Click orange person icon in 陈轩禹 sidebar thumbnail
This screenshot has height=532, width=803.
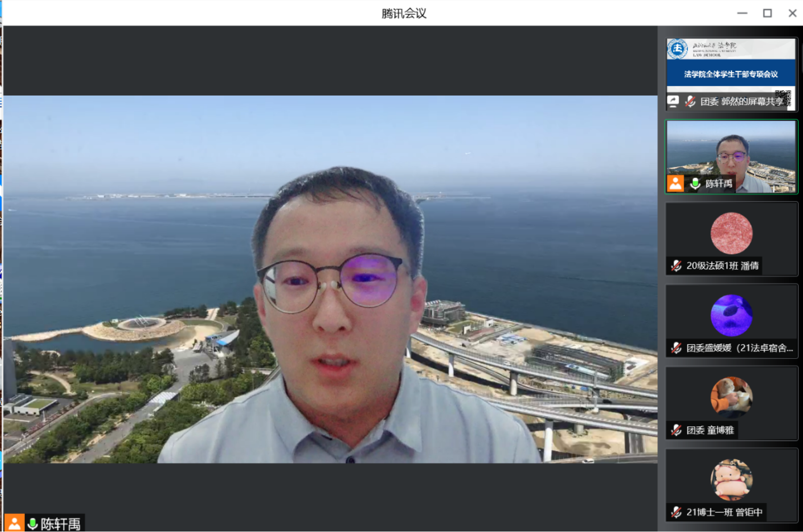point(675,183)
